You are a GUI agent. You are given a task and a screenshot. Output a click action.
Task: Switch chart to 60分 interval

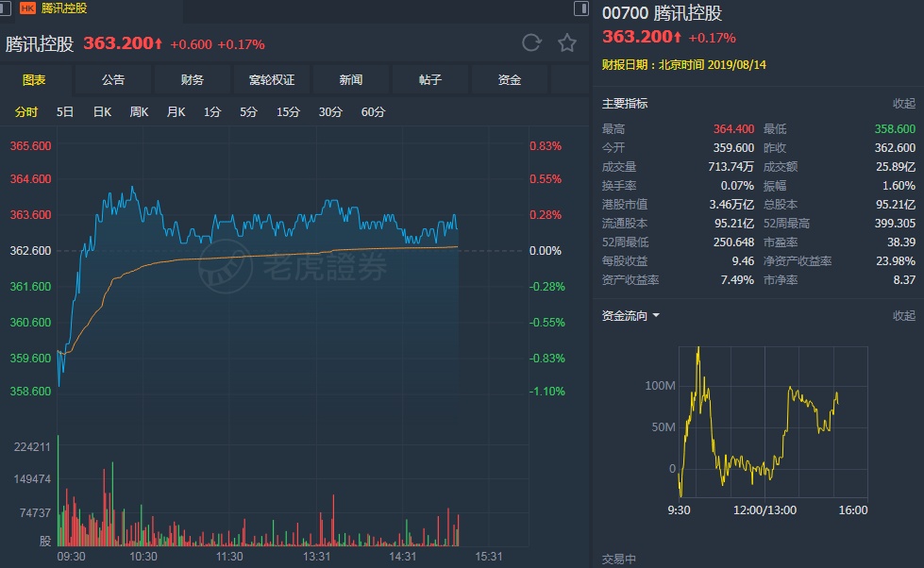pos(373,112)
